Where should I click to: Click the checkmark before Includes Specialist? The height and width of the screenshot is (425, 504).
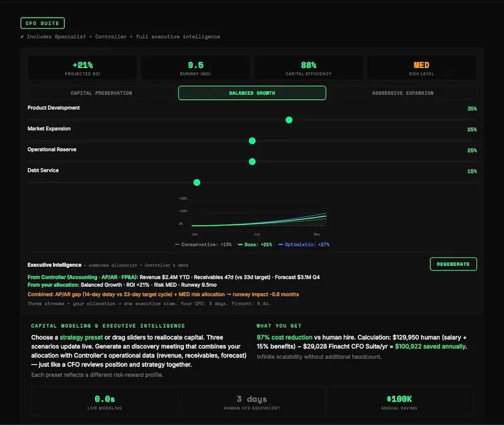coord(22,37)
